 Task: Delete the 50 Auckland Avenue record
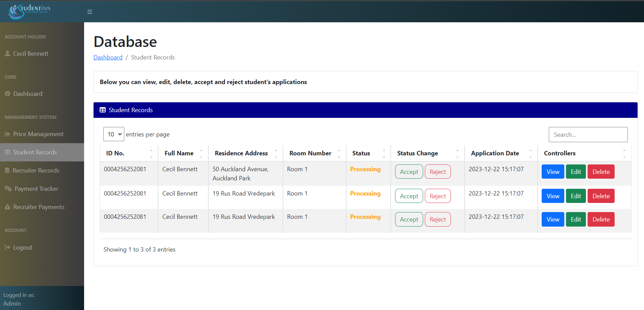tap(601, 172)
